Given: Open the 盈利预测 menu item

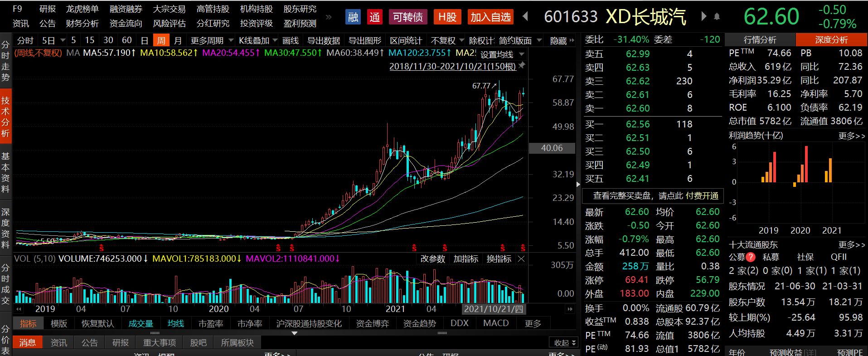Looking at the screenshot, I should point(300,24).
